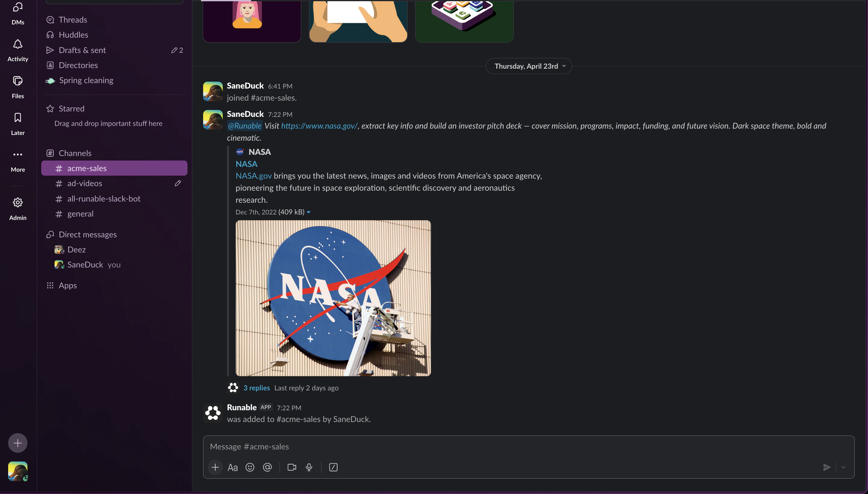This screenshot has height=494, width=868.
Task: Click the hands holding card thumbnail
Action: click(358, 21)
